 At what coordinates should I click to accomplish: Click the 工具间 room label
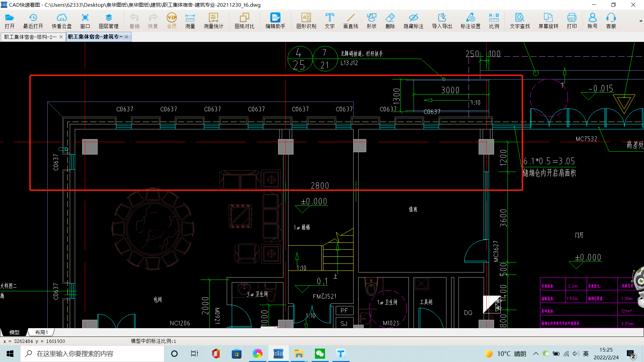(426, 302)
